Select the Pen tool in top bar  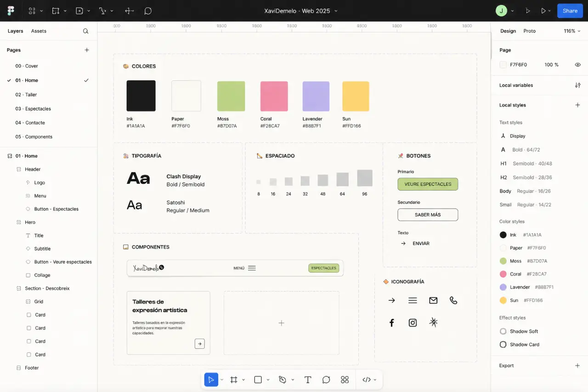tap(103, 11)
